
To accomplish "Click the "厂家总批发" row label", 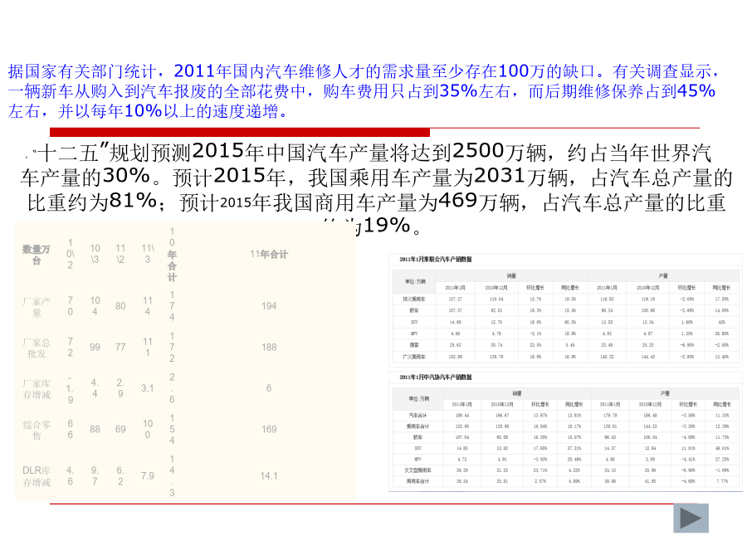I will pos(37,348).
